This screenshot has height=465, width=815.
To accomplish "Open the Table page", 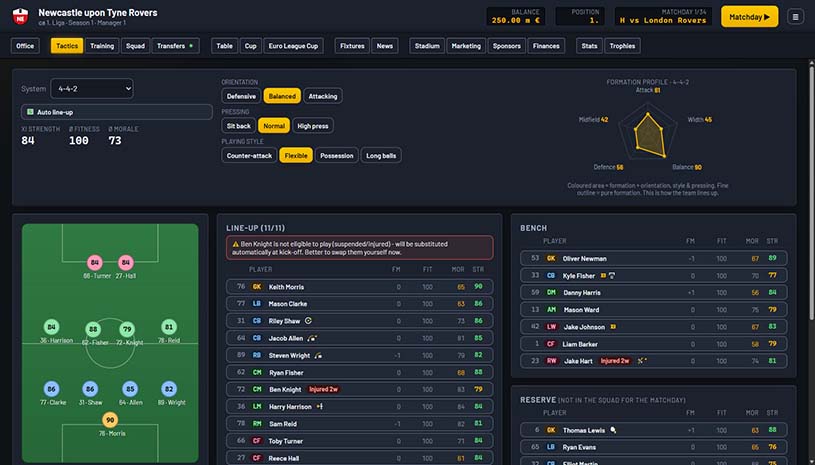I will pyautogui.click(x=225, y=46).
